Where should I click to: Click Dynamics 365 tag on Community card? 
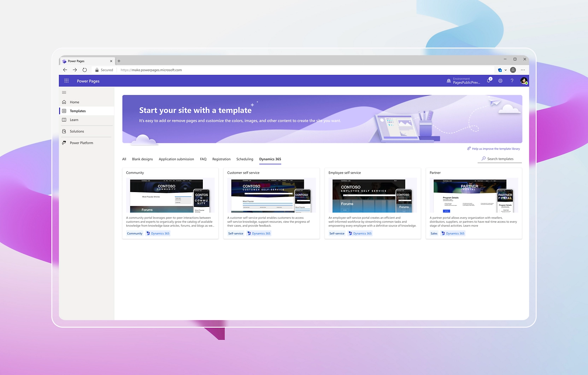tap(158, 233)
